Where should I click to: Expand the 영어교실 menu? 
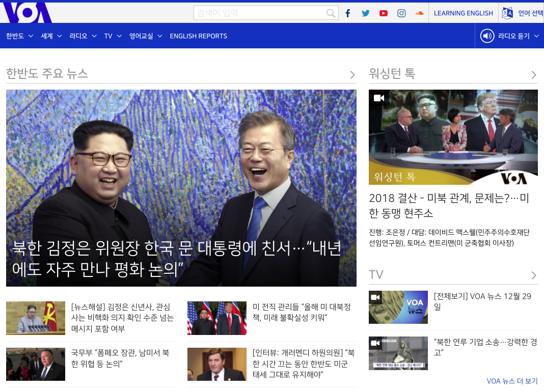point(145,36)
